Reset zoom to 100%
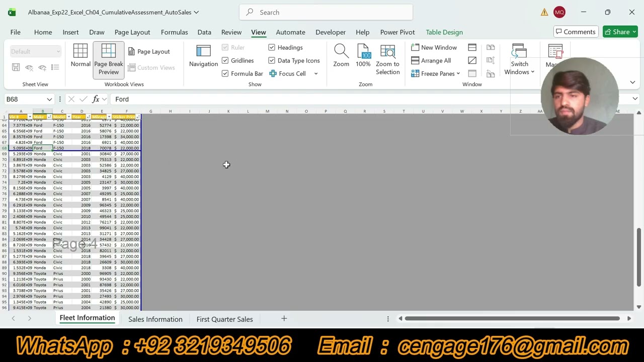This screenshot has height=362, width=644. (363, 56)
